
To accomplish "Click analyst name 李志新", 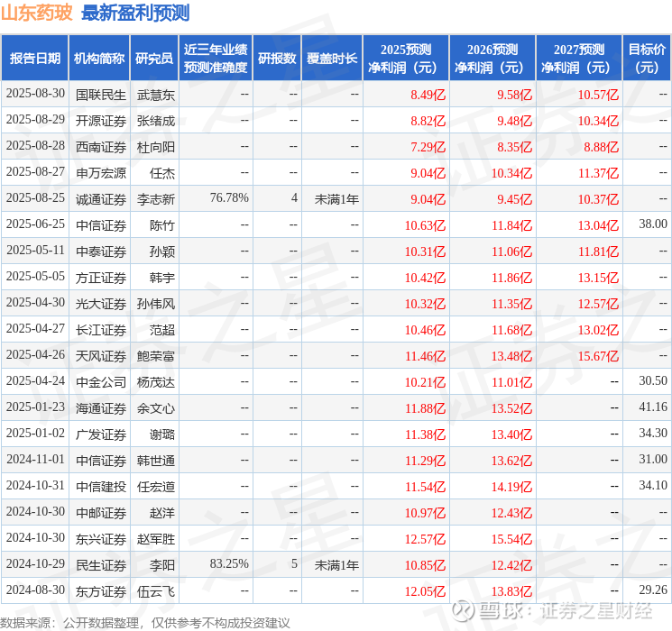I will [156, 199].
